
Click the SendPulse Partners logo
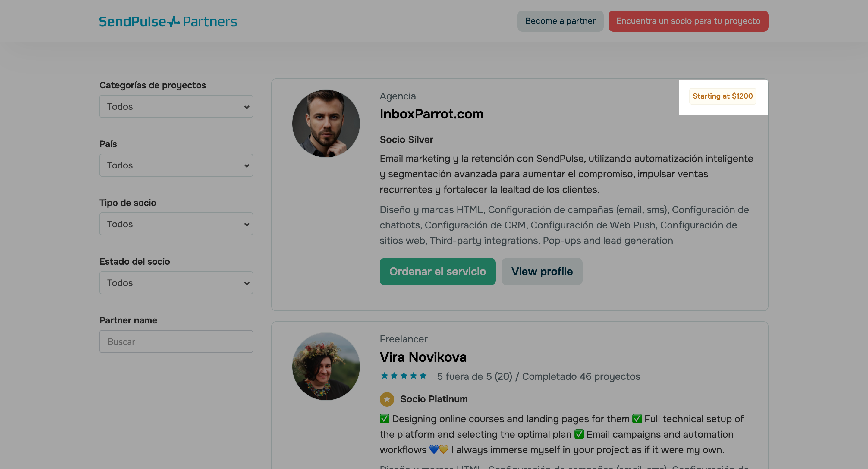click(x=168, y=22)
